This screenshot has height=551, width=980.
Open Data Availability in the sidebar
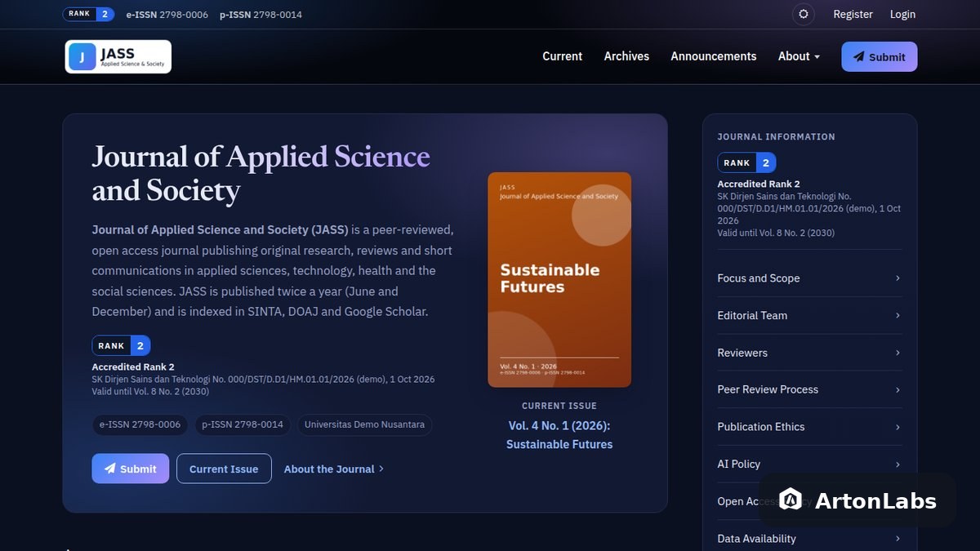[x=809, y=539]
